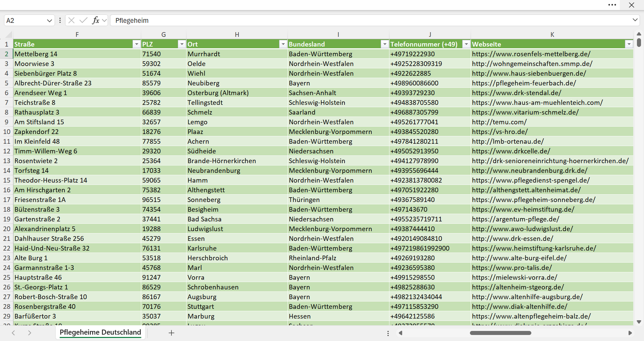644x341 pixels.
Task: Close the spreadsheet viewer window
Action: tap(631, 5)
